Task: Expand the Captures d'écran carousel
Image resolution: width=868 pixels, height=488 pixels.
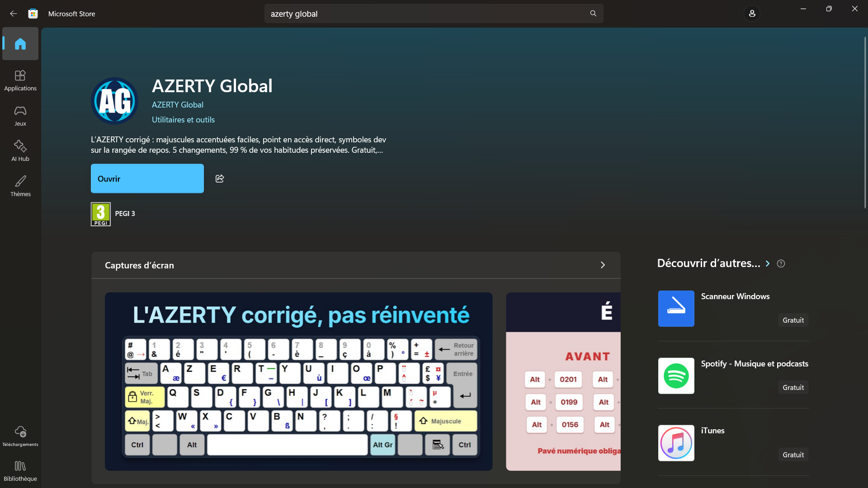Action: point(603,265)
